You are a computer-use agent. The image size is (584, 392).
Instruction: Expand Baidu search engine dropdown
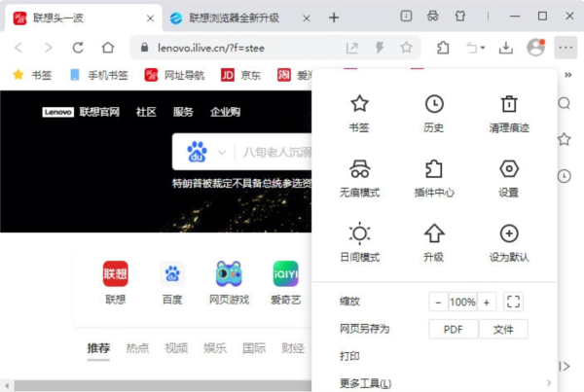(x=222, y=153)
